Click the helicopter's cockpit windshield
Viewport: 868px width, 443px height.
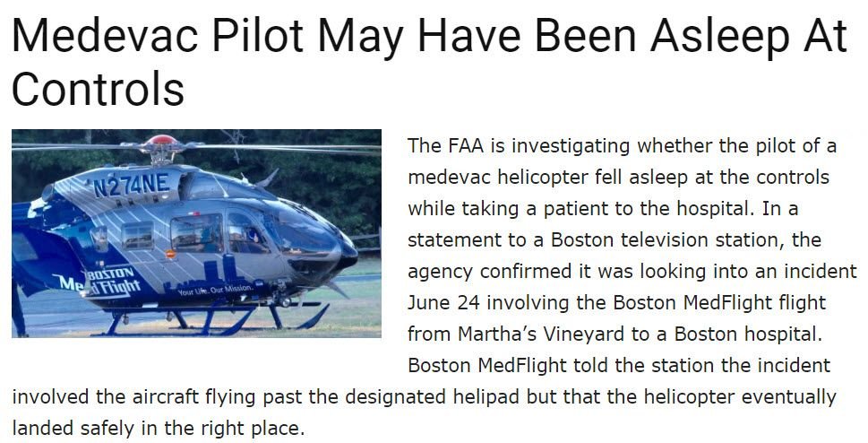coord(304,231)
